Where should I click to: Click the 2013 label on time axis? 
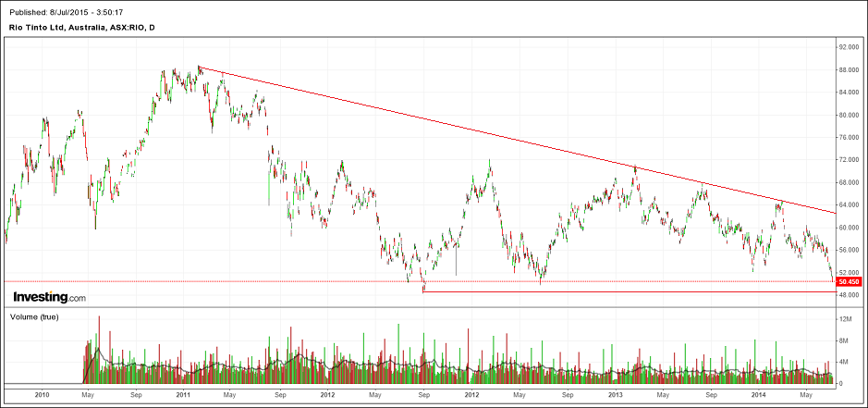(x=615, y=394)
